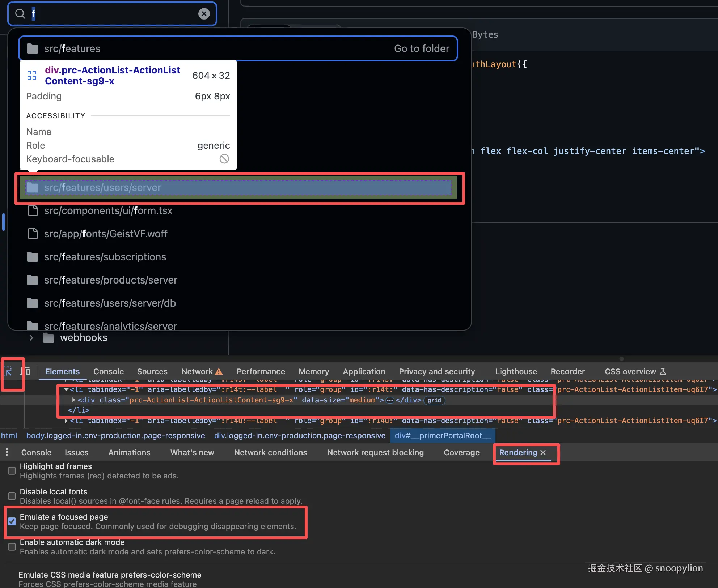Collapse the li r14t element triangle
The width and height of the screenshot is (718, 588).
pos(66,389)
